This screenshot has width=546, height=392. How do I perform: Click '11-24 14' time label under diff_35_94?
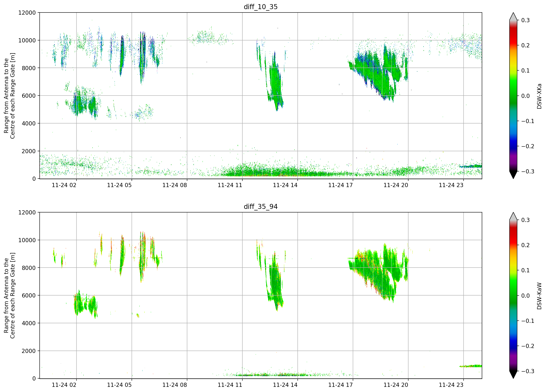(285, 385)
